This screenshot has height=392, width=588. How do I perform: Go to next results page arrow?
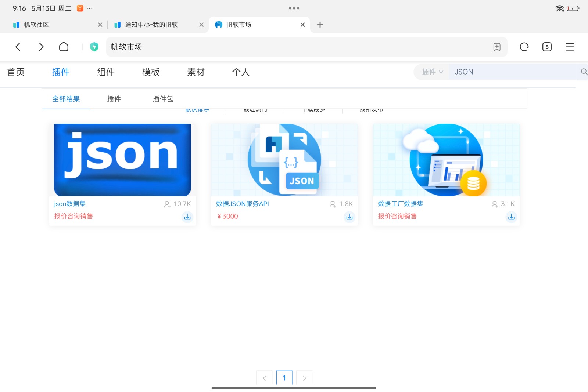(x=304, y=378)
